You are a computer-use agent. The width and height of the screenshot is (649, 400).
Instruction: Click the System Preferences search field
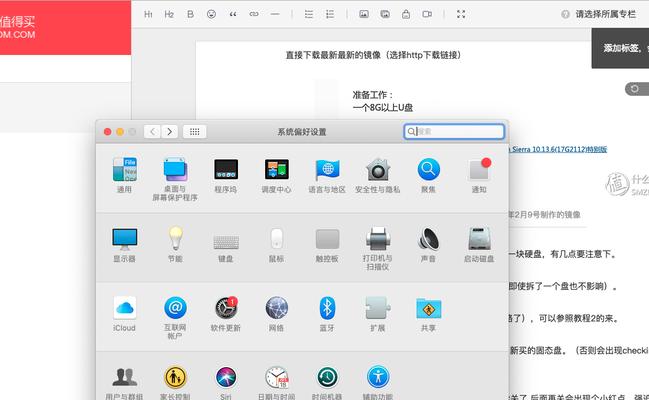tap(454, 131)
